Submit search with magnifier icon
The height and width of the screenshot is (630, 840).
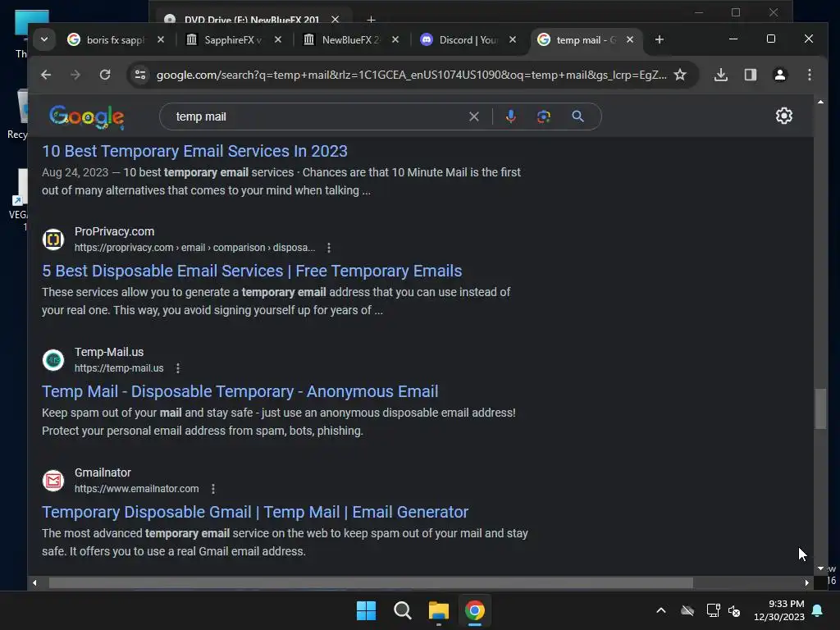point(577,116)
